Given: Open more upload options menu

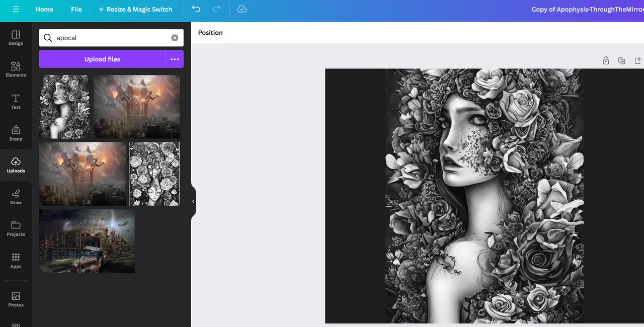Looking at the screenshot, I should pos(175,59).
